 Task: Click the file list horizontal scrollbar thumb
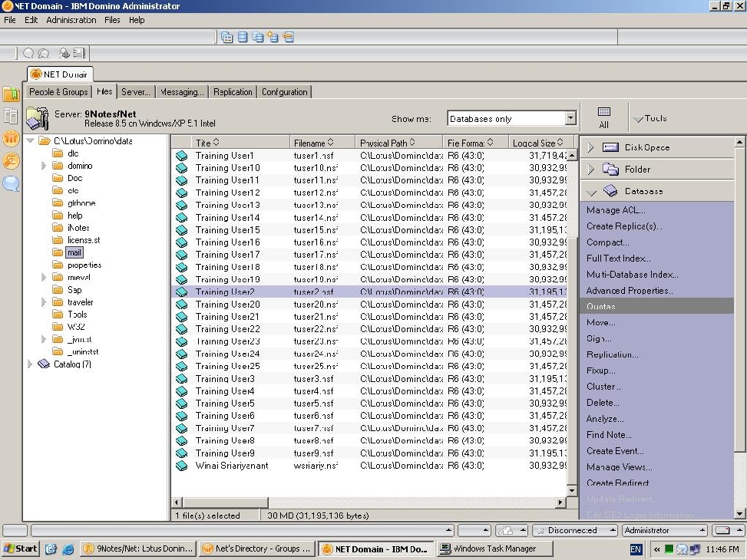(x=226, y=502)
